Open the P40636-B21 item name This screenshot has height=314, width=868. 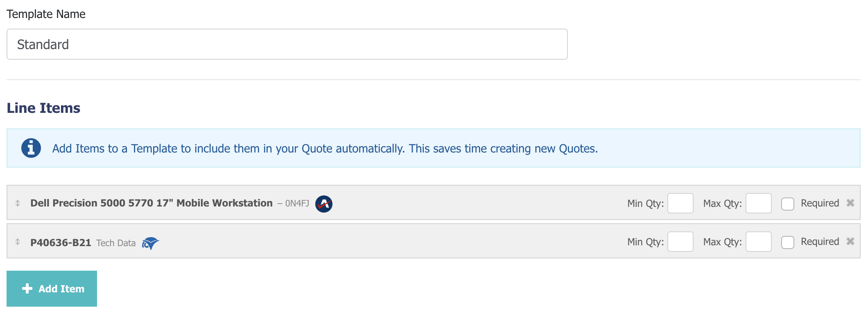[61, 242]
